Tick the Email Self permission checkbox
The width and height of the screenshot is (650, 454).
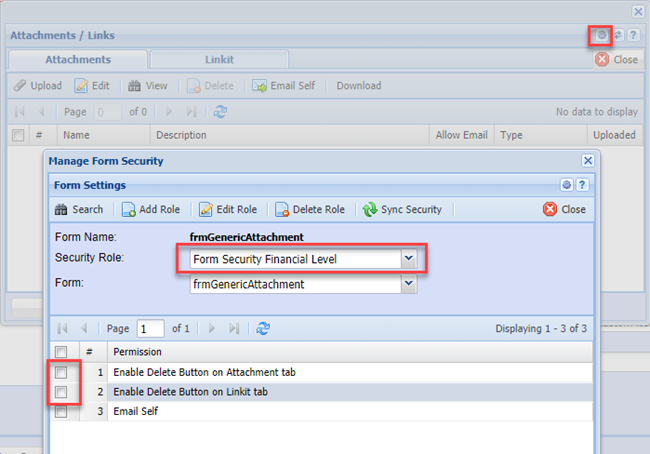(x=61, y=411)
